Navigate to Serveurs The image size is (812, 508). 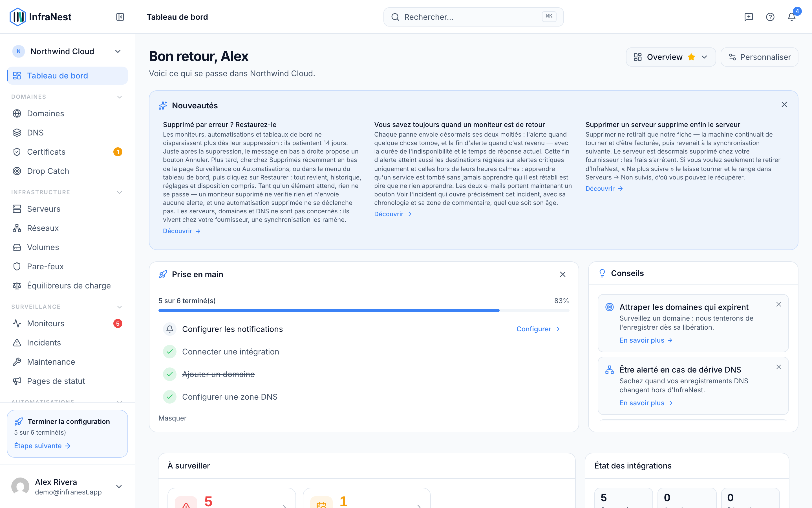(x=67, y=209)
